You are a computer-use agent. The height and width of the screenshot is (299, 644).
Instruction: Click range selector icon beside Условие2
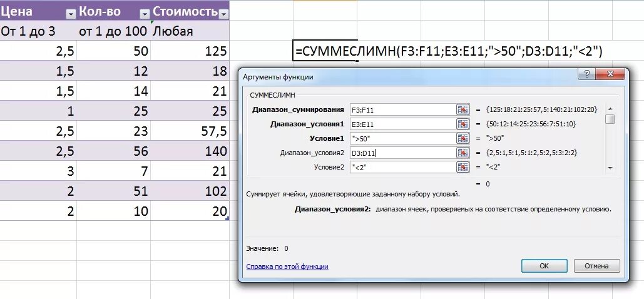463,167
